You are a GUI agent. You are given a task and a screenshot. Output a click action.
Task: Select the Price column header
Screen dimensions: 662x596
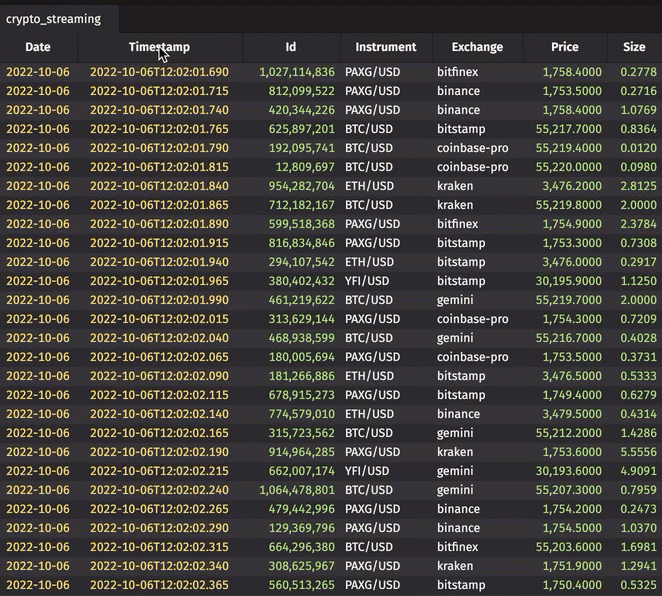(564, 47)
